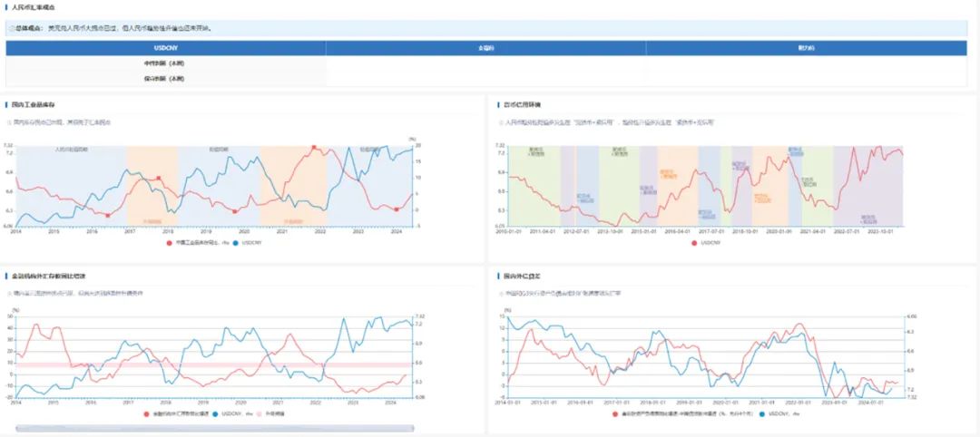Click info icon under domestic industrial inventory title

[x=9, y=123]
